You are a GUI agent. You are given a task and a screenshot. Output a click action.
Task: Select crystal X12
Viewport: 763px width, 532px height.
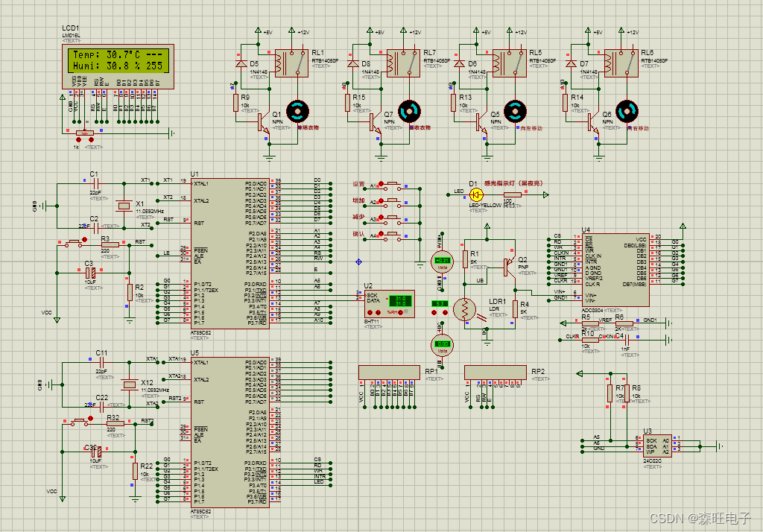130,385
